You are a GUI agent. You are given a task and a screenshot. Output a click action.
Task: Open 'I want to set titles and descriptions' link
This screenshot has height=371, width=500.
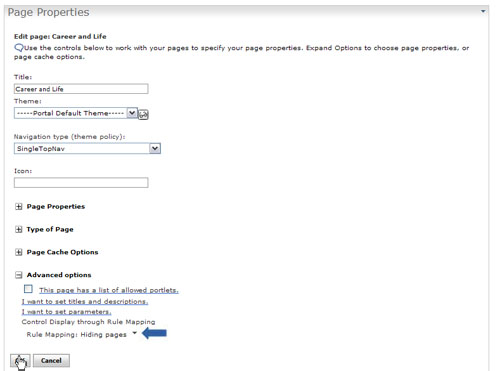pyautogui.click(x=85, y=301)
